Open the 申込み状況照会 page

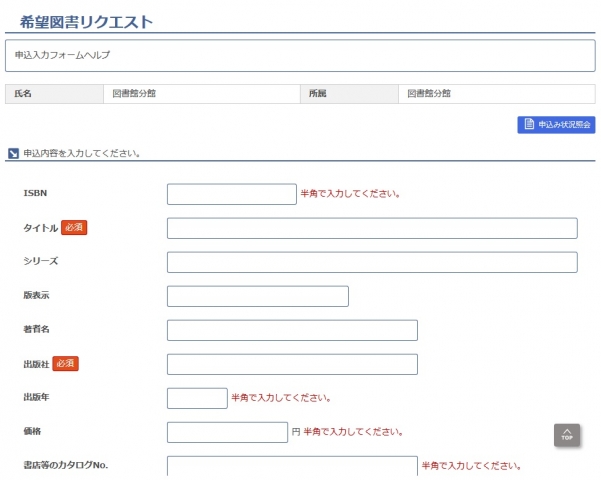coord(556,125)
